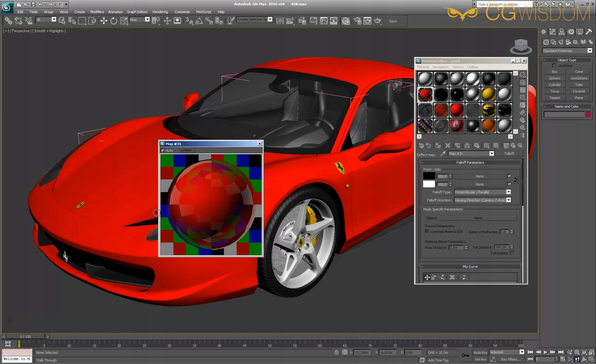Open the Modifiers menu

point(97,12)
